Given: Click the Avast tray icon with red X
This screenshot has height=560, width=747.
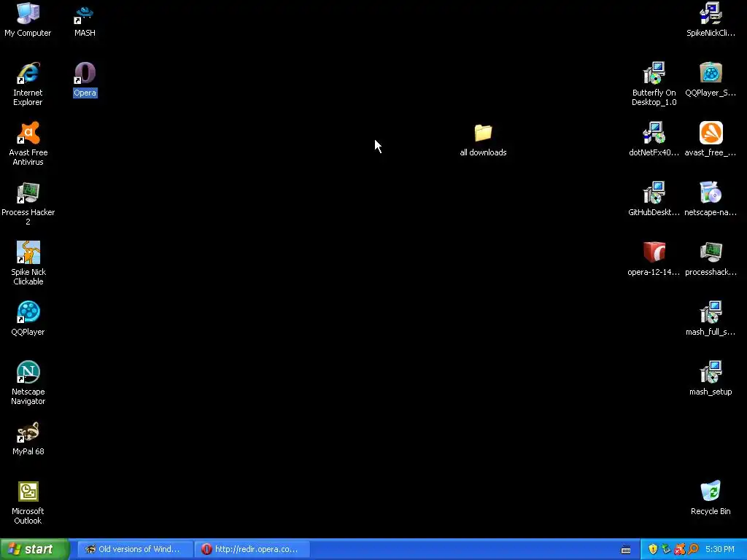Looking at the screenshot, I should tap(679, 549).
